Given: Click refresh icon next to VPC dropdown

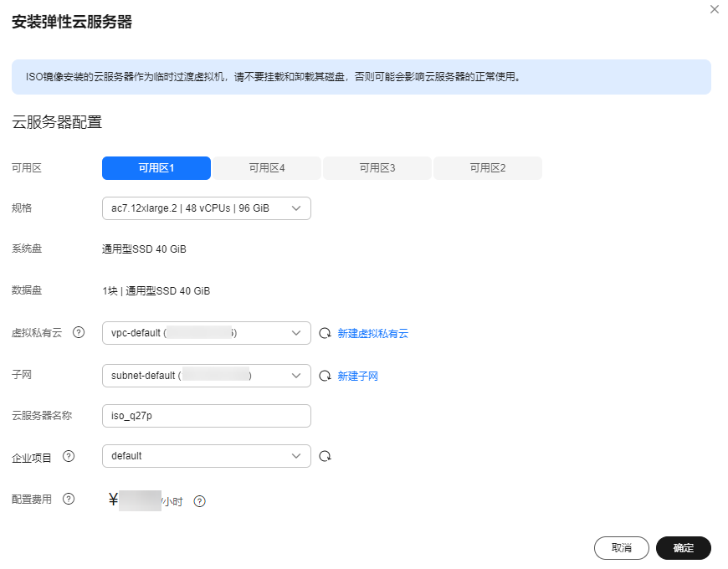Looking at the screenshot, I should point(326,333).
